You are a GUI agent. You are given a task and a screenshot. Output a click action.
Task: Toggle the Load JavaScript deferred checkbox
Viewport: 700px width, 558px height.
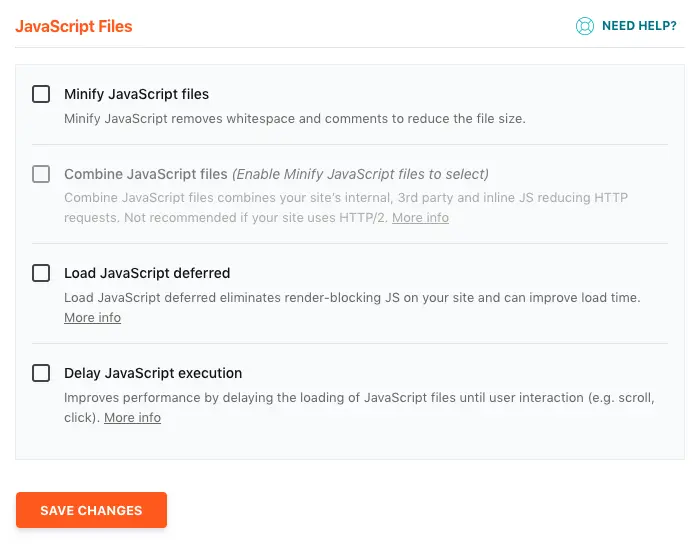(41, 273)
